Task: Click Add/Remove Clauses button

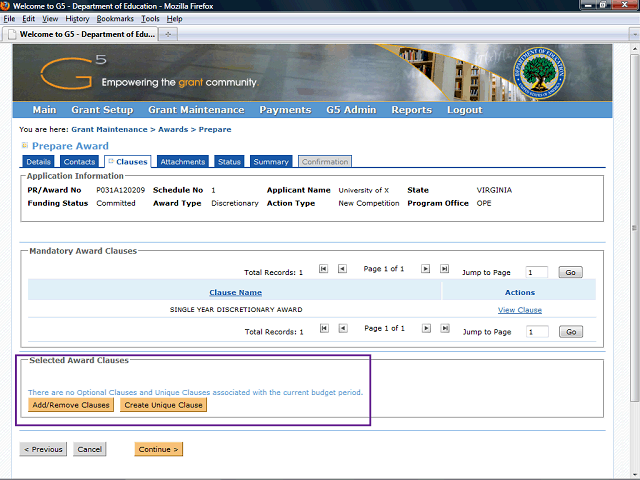Action: click(x=71, y=405)
